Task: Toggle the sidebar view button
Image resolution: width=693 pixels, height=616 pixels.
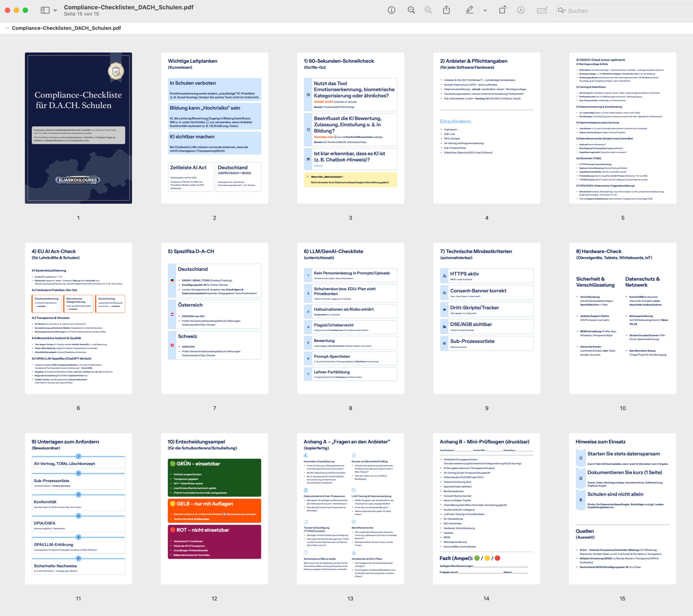Action: click(45, 10)
